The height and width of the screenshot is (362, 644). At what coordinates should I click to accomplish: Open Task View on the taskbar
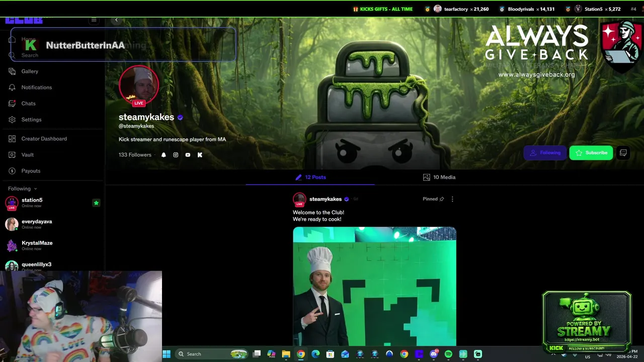[x=257, y=354]
